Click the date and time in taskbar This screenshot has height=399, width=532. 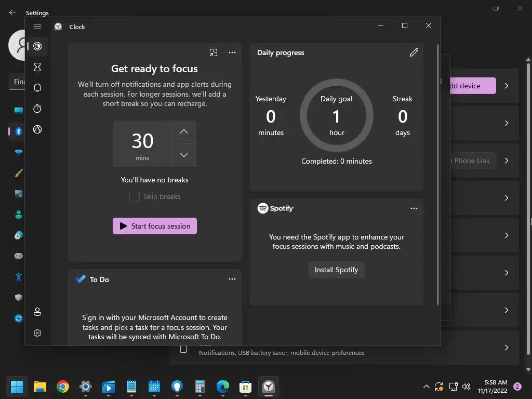(x=493, y=387)
